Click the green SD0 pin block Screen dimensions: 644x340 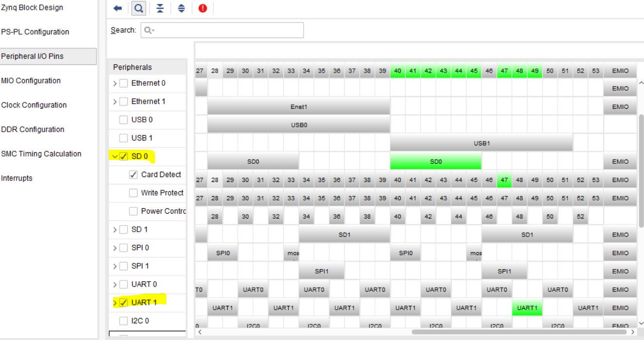pos(436,160)
